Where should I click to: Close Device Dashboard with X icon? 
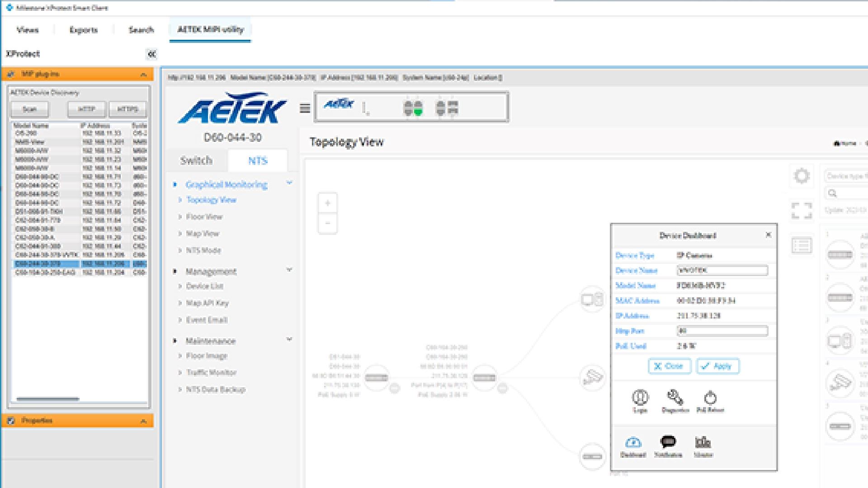[768, 235]
